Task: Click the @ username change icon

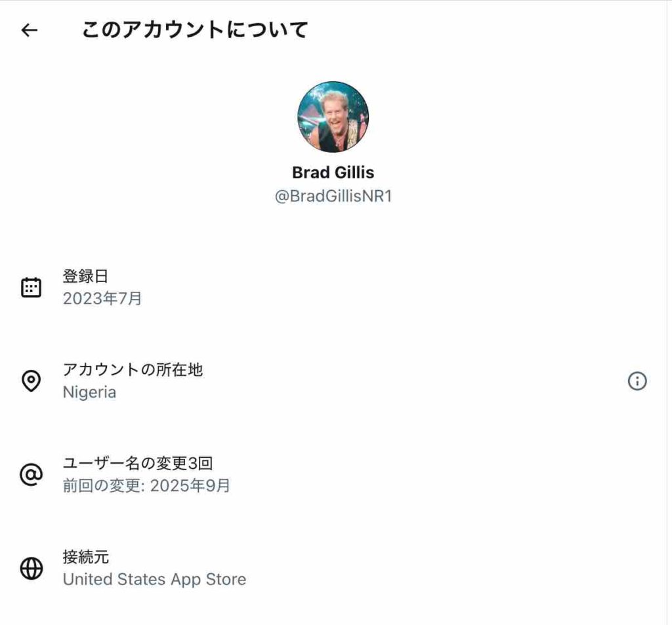Action: [x=31, y=475]
